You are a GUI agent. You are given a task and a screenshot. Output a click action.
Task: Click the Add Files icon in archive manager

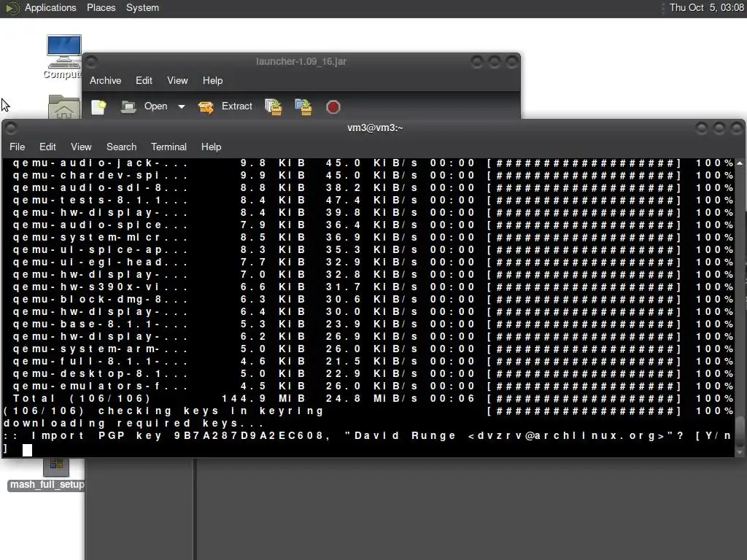(x=274, y=106)
